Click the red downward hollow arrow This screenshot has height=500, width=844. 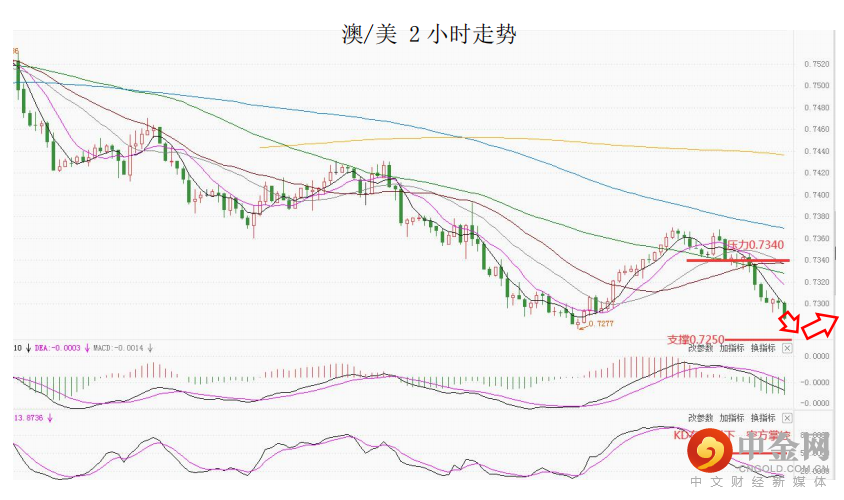click(790, 322)
